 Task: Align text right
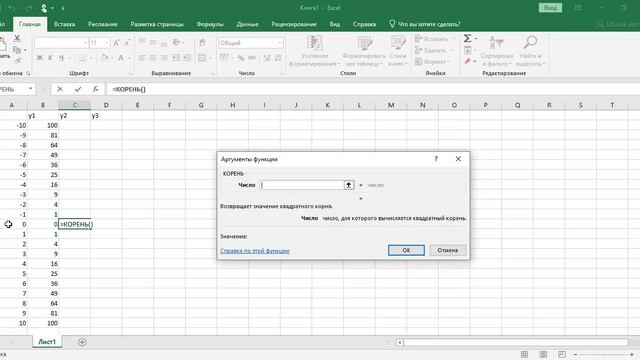[x=163, y=58]
